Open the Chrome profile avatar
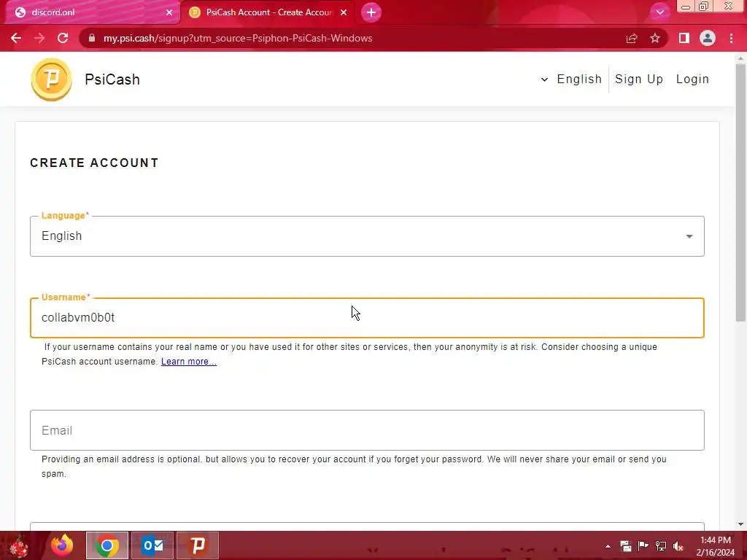The height and width of the screenshot is (560, 747). pyautogui.click(x=708, y=38)
